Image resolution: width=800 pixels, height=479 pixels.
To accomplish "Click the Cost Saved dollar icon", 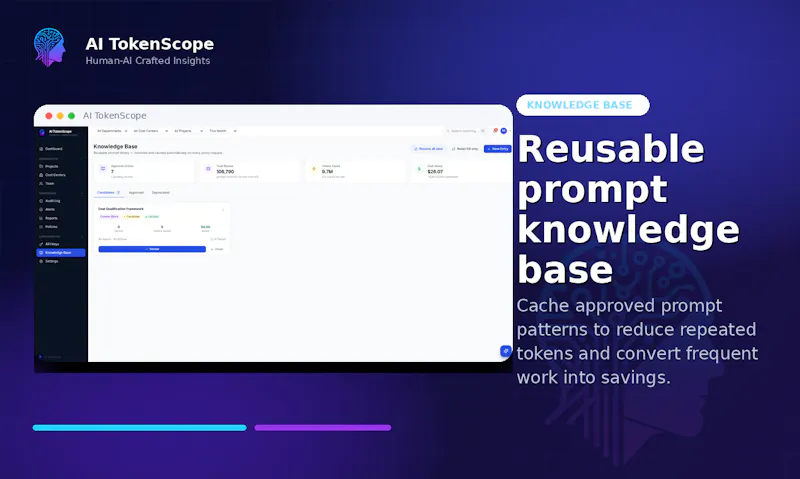I will (x=419, y=169).
